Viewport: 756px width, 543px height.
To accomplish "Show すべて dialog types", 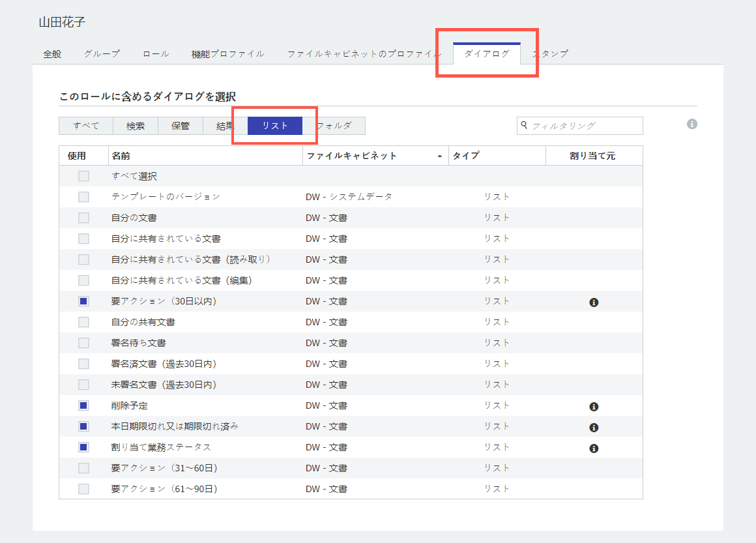I will tap(86, 126).
